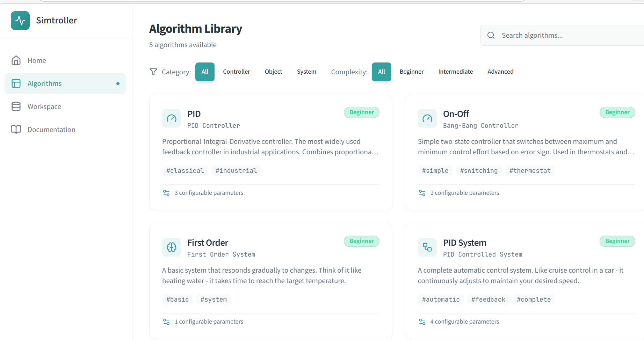Image resolution: width=644 pixels, height=340 pixels.
Task: Select the Controller category filter
Action: click(237, 72)
